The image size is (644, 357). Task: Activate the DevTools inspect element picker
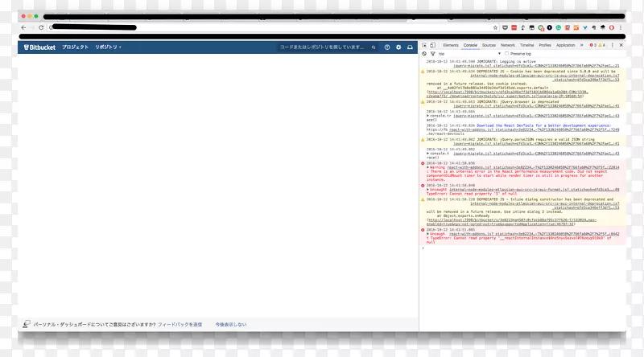426,45
